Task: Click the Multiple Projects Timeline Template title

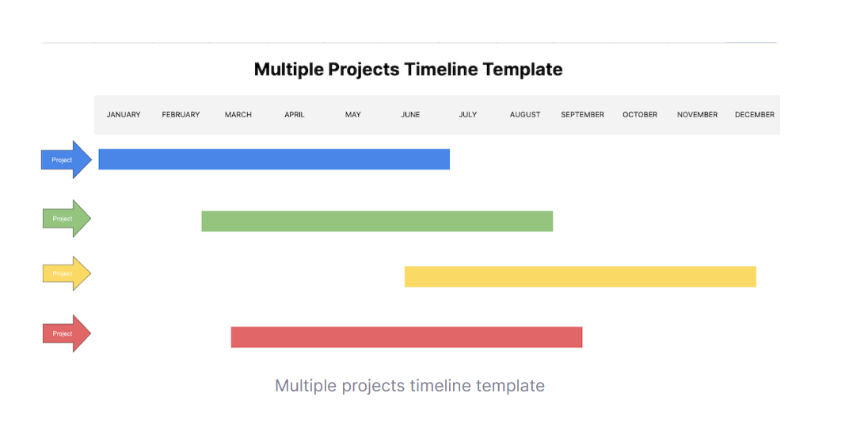Action: [x=409, y=70]
